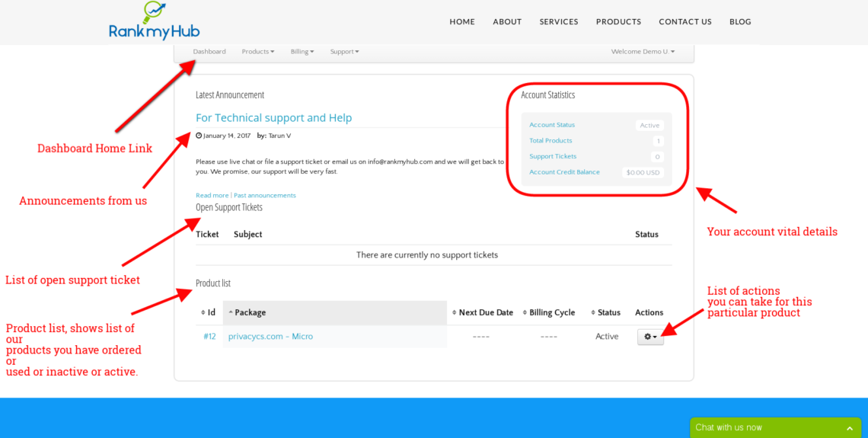Screen dimensions: 868x438
Task: Click the Ticket column header
Action: (x=207, y=234)
